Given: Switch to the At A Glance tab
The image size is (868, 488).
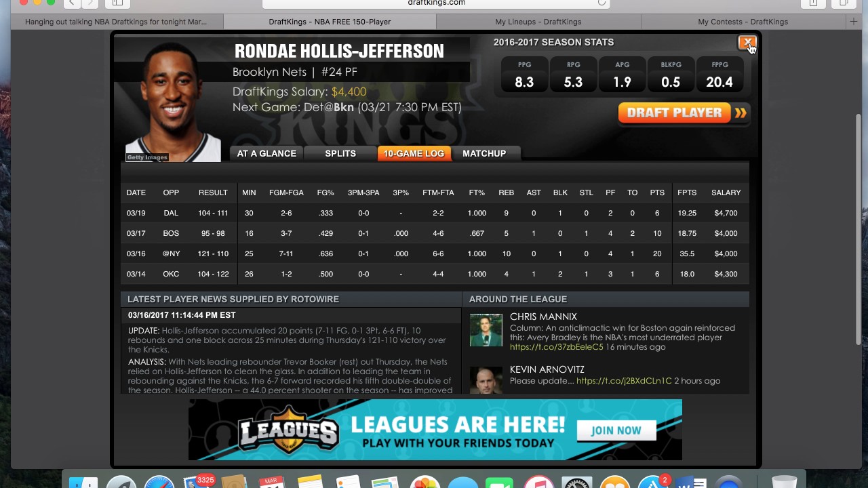Looking at the screenshot, I should (x=267, y=154).
